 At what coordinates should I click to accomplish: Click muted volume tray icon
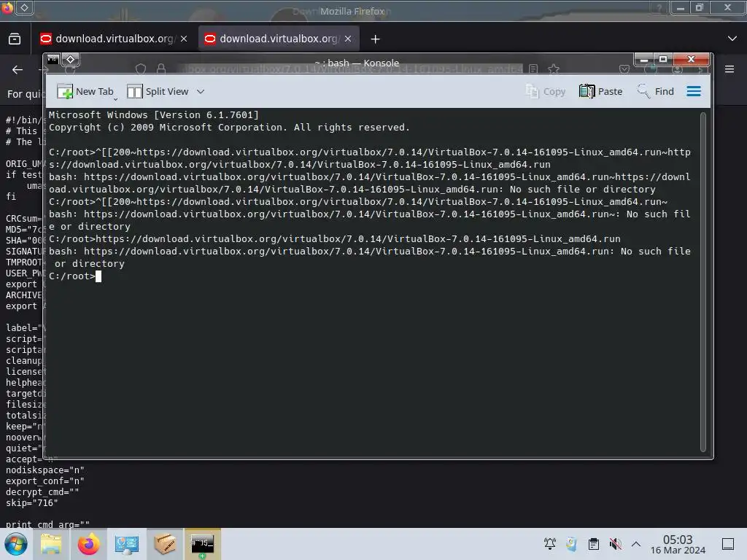[x=615, y=543]
